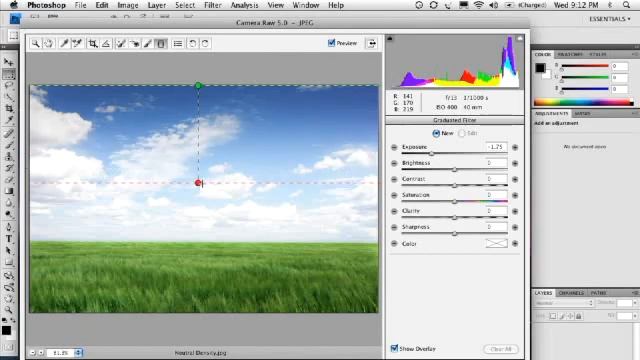Viewport: 640px width, 360px height.
Task: Open the Wi-Fi status menu
Action: click(x=478, y=5)
